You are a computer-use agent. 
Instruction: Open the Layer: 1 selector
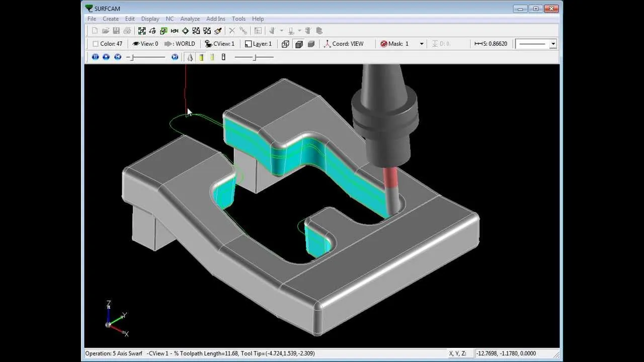pos(258,44)
